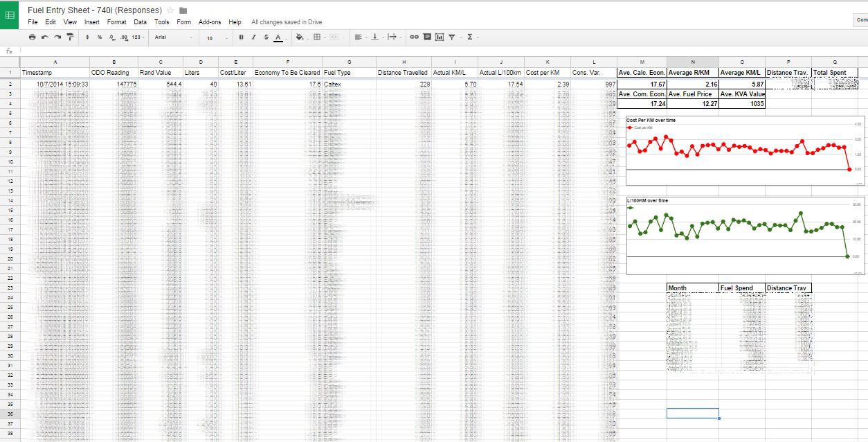Screen dimensions: 868x442
Task: Undo the last action
Action: coord(45,37)
